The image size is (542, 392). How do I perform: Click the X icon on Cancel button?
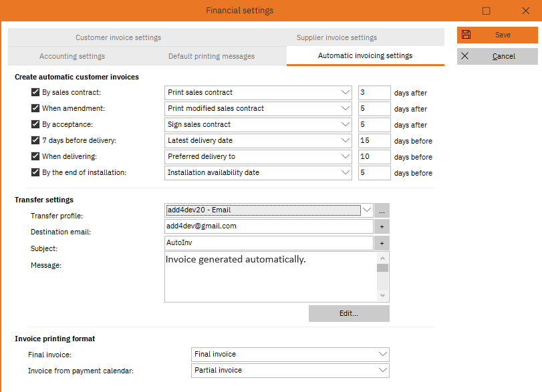pyautogui.click(x=464, y=56)
